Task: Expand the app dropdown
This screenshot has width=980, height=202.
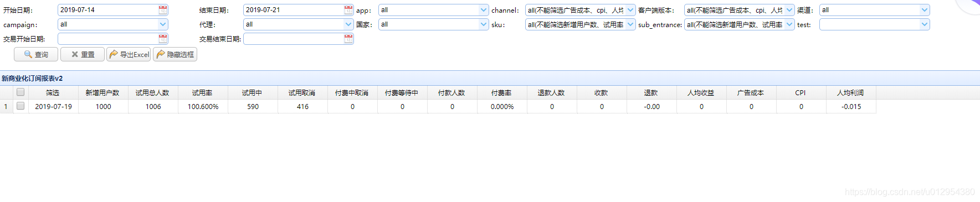Action: coord(484,10)
